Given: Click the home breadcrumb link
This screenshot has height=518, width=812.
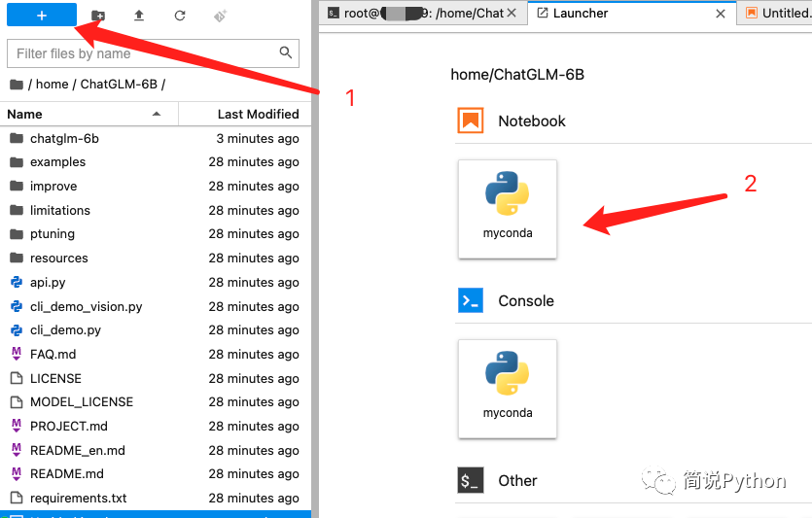Looking at the screenshot, I should (x=53, y=85).
